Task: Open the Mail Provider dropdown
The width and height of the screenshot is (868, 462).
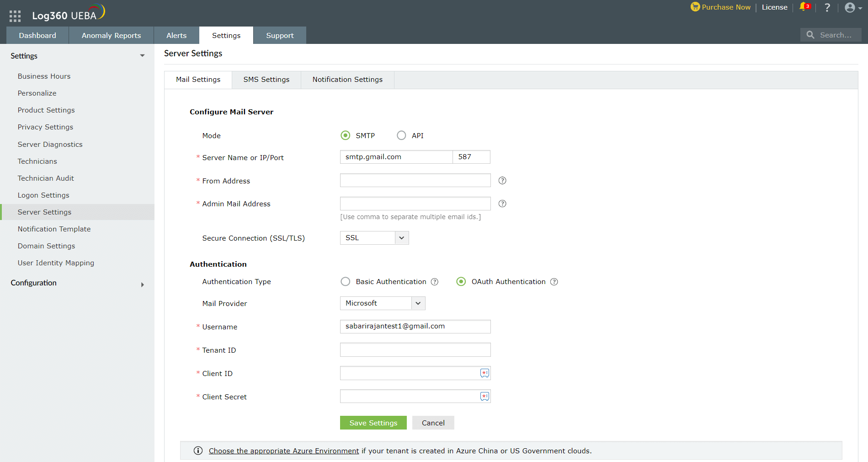Action: [x=383, y=303]
